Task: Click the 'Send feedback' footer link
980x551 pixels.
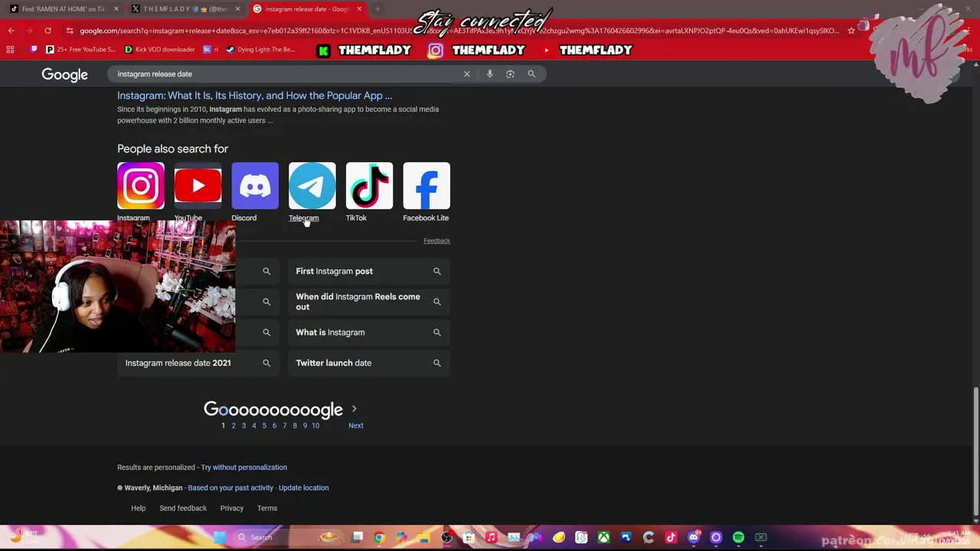Action: coord(183,508)
